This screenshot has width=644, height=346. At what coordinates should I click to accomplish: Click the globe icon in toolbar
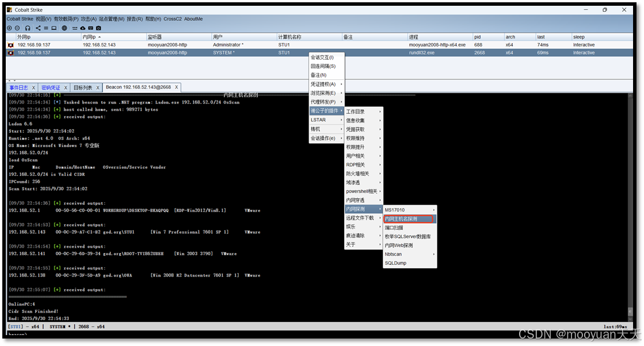(x=64, y=28)
